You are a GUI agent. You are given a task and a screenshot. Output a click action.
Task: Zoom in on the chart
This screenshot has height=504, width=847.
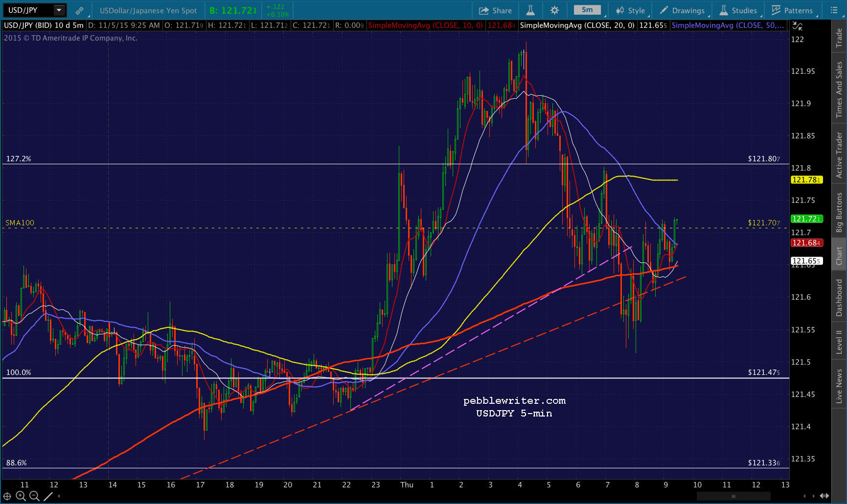tap(21, 496)
